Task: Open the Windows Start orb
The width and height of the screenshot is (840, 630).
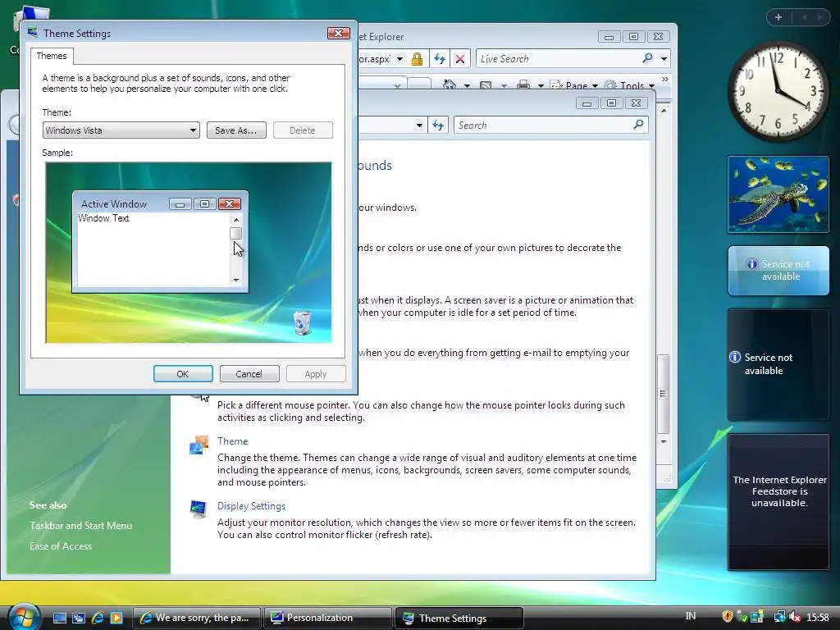Action: point(24,617)
